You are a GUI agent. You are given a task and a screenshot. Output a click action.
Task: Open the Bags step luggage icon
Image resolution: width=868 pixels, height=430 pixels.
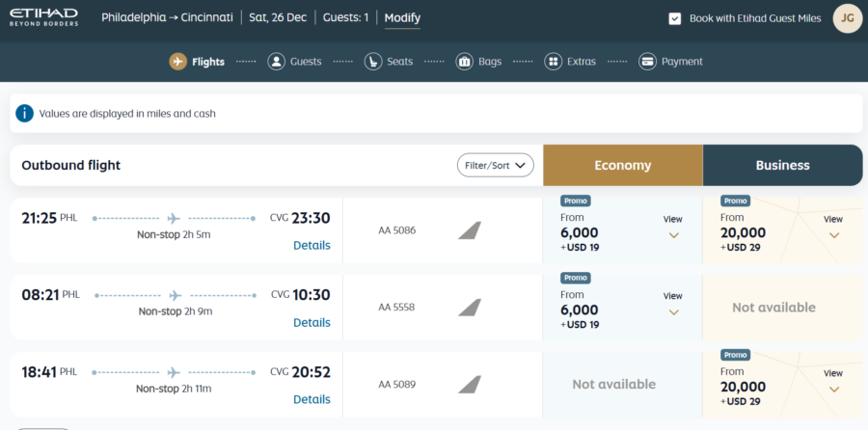465,62
